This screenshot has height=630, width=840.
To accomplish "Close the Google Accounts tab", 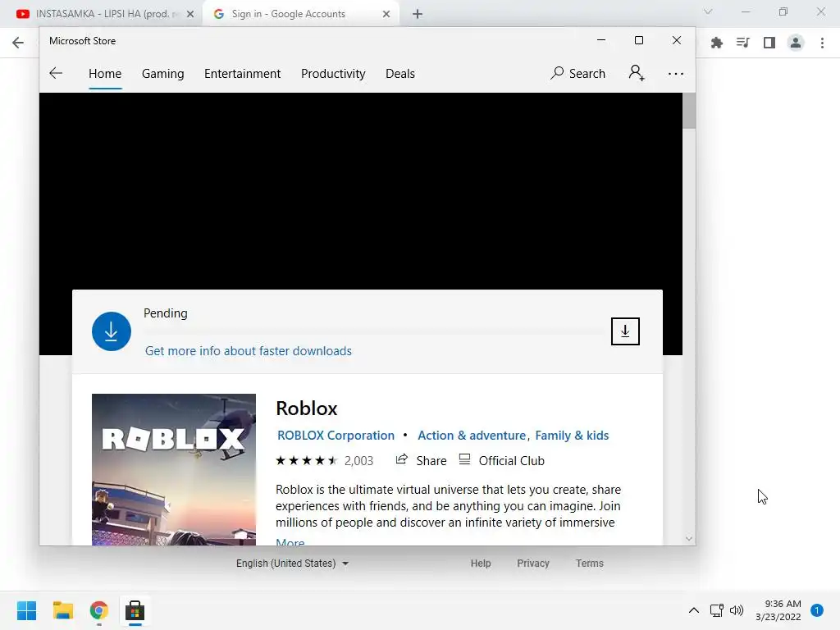I will point(386,15).
